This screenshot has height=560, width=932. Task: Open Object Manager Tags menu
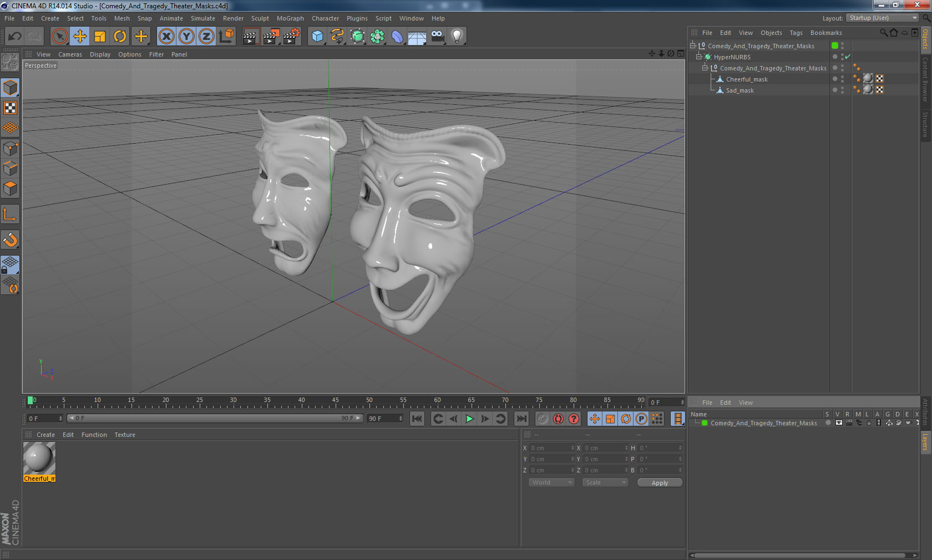tap(796, 33)
